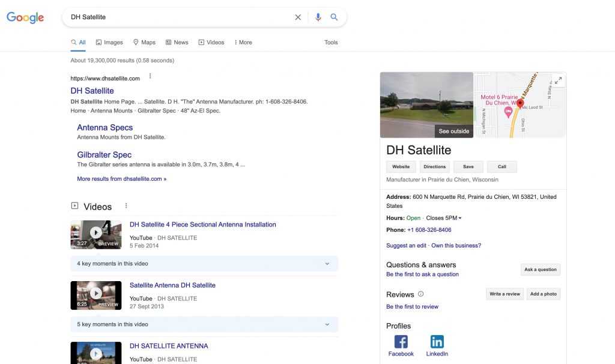Viewport: 615px width, 364px height.
Task: Click the Google logo
Action: pyautogui.click(x=25, y=17)
